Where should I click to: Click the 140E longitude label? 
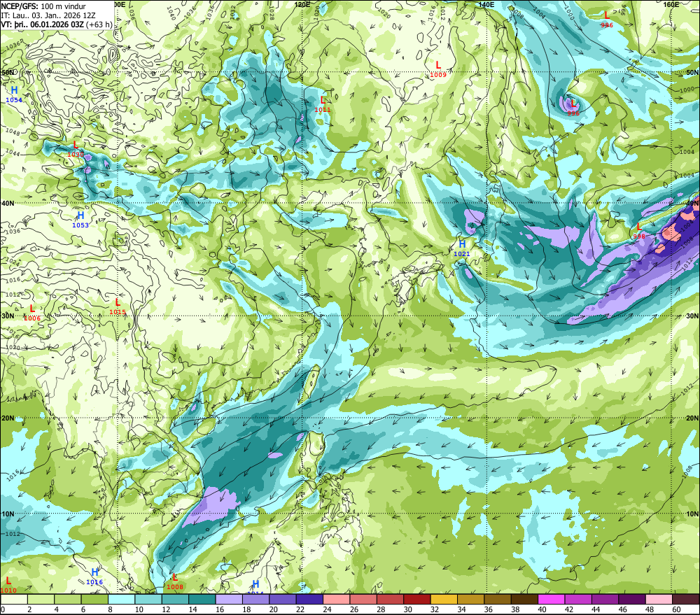[486, 4]
